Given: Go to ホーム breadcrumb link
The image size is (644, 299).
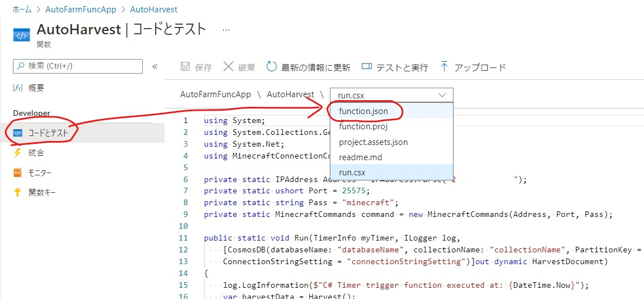Looking at the screenshot, I should [x=22, y=8].
